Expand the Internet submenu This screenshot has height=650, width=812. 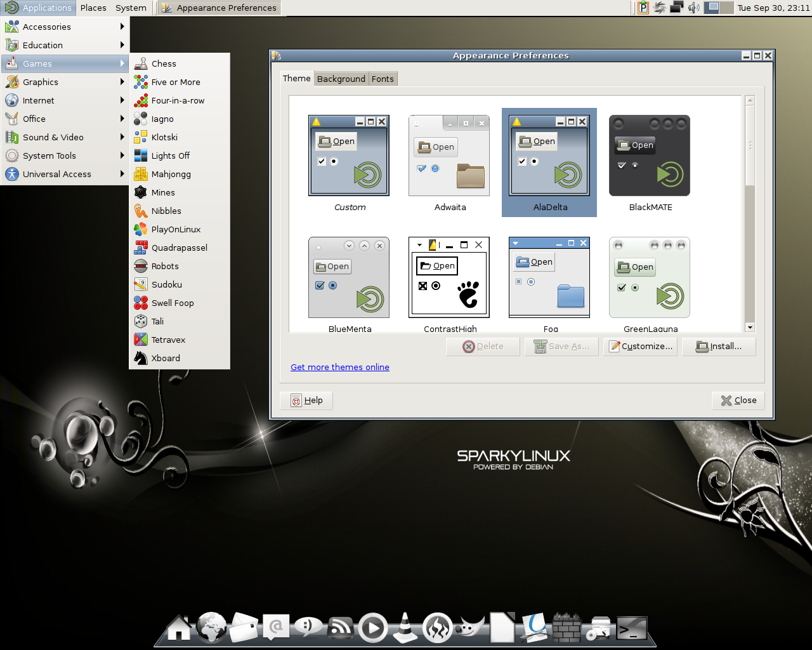tap(65, 100)
